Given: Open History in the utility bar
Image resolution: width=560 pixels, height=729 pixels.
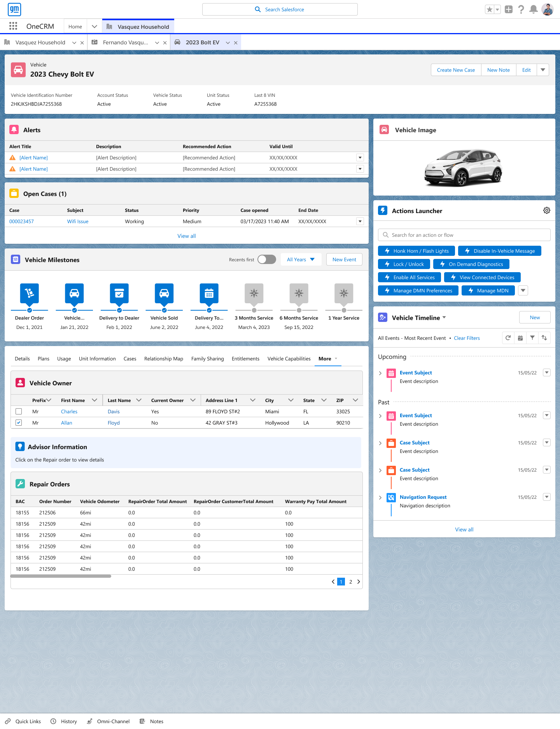Looking at the screenshot, I should click(x=64, y=721).
